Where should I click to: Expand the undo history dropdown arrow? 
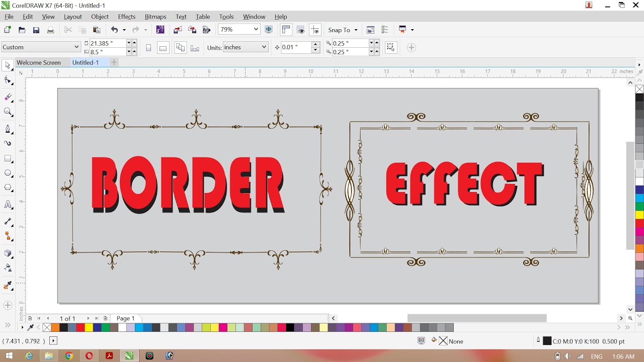coord(123,30)
